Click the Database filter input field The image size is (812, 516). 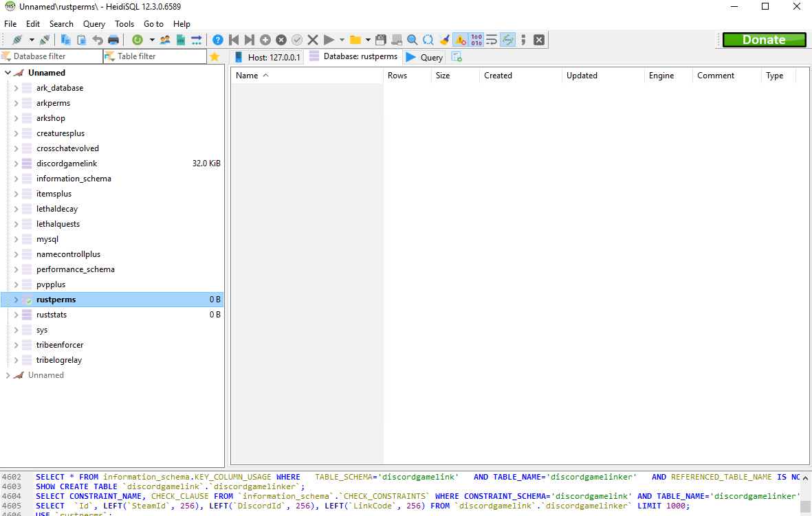tap(52, 56)
